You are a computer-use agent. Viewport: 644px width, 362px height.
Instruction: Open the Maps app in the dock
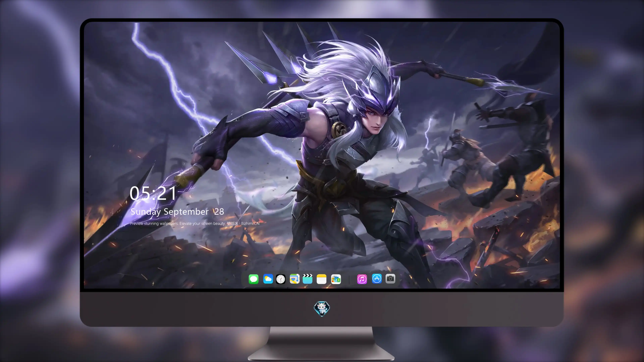click(x=294, y=279)
